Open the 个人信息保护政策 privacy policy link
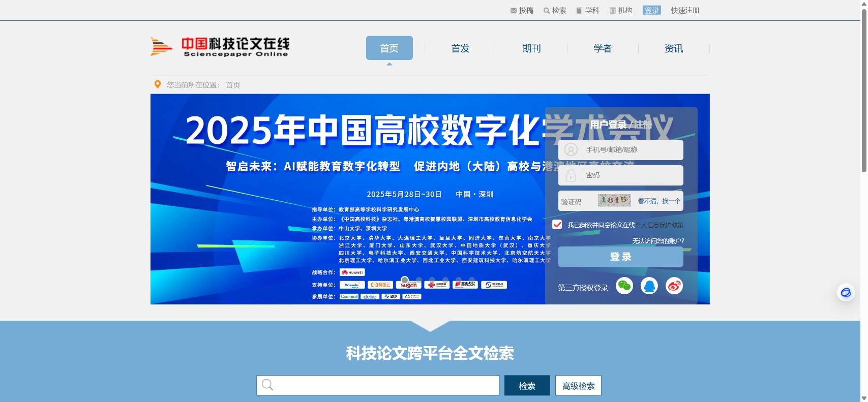 point(660,225)
